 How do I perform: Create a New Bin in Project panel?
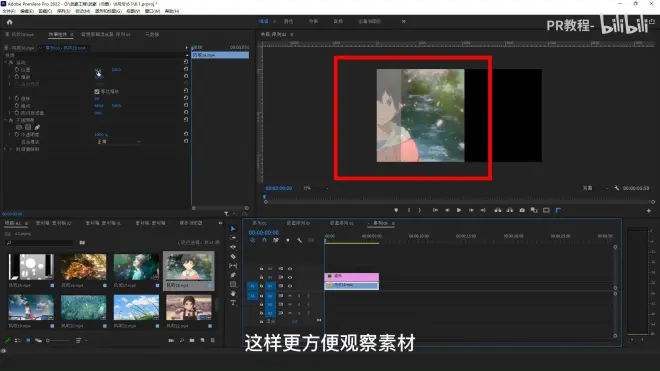coord(192,340)
